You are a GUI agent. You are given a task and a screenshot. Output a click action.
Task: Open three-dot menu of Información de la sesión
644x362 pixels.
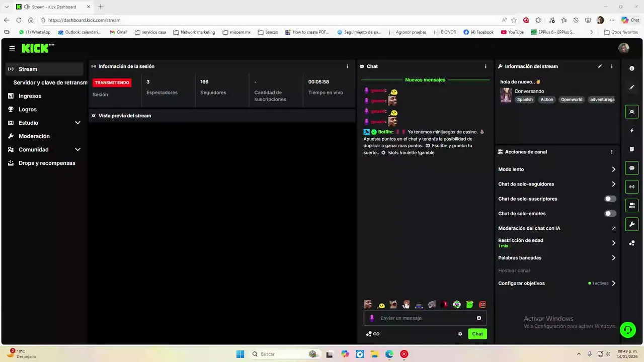pyautogui.click(x=347, y=66)
